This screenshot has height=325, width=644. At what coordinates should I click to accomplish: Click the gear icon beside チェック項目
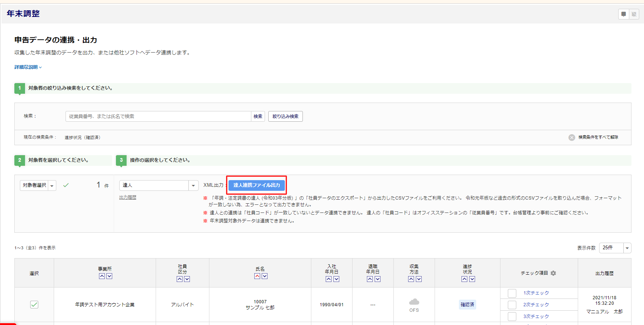pyautogui.click(x=553, y=273)
